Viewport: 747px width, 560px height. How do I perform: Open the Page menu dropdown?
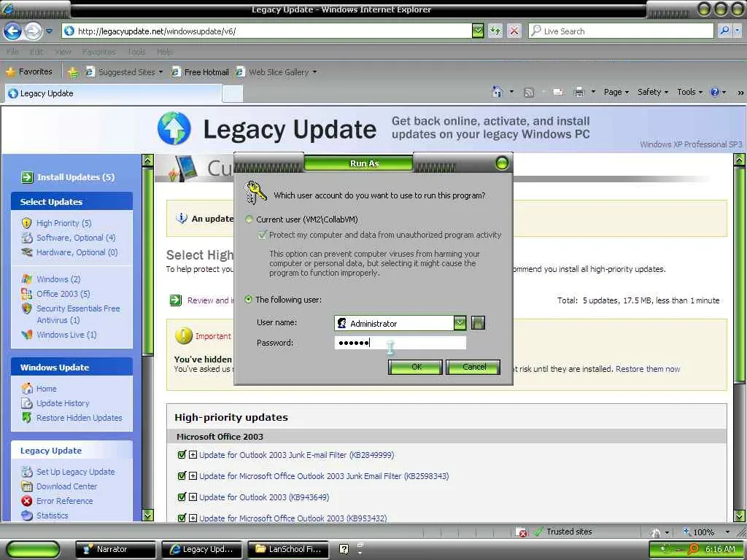point(616,92)
